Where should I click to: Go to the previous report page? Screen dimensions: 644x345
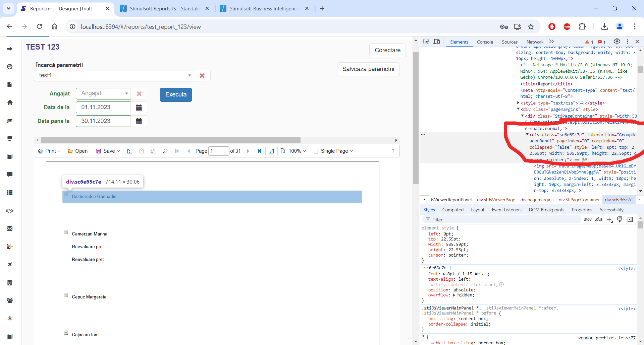189,151
